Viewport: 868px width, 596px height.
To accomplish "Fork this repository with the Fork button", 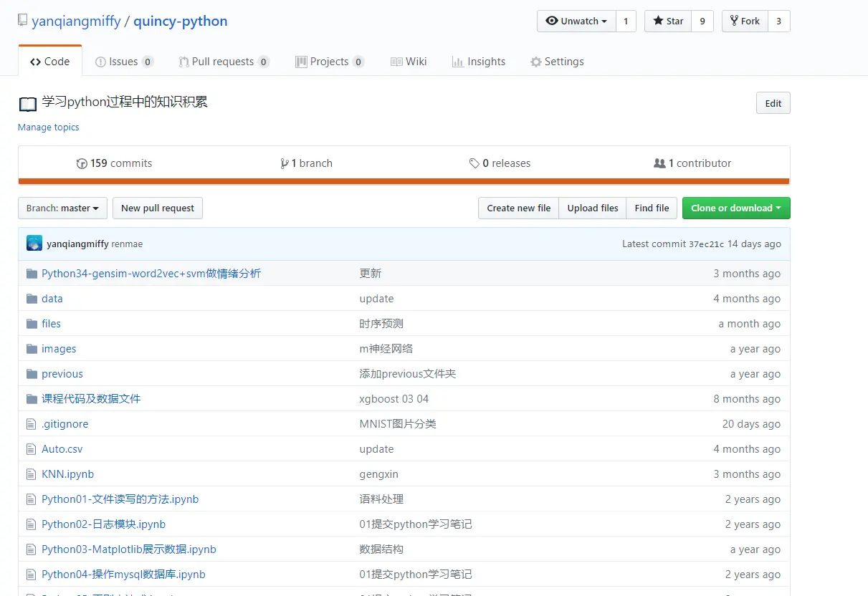I will [x=745, y=21].
